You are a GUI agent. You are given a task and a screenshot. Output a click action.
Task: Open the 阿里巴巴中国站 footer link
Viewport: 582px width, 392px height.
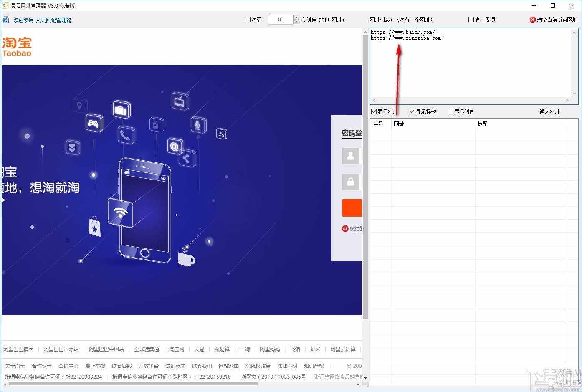tap(106, 349)
